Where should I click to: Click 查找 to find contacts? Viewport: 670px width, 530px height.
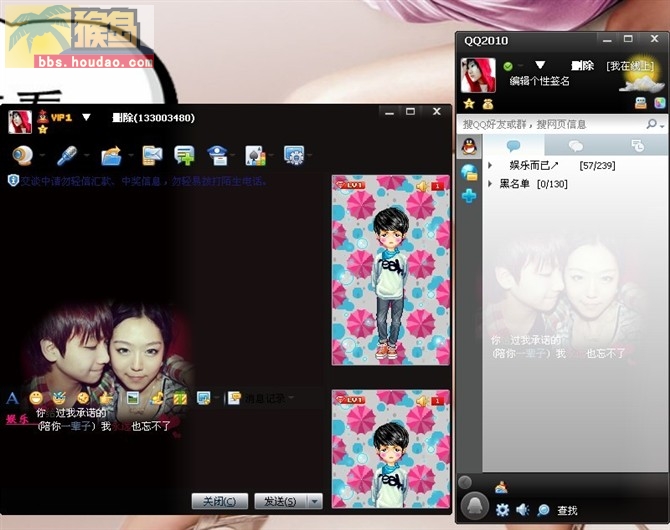click(567, 510)
